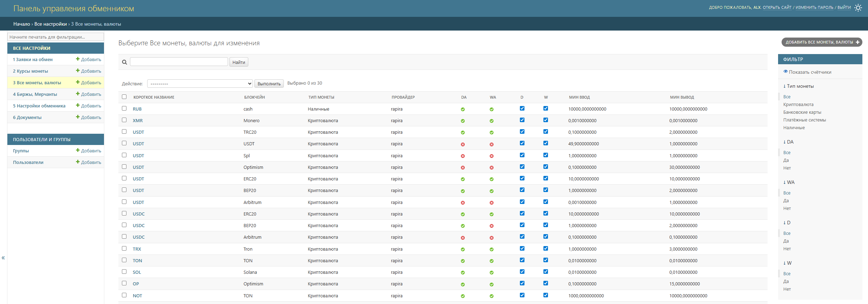Select the XMR row checkbox
868x304 pixels.
click(x=124, y=120)
